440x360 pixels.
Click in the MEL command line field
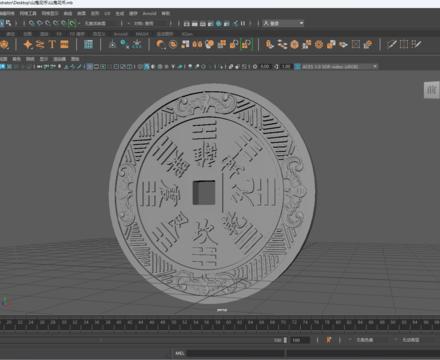236,353
